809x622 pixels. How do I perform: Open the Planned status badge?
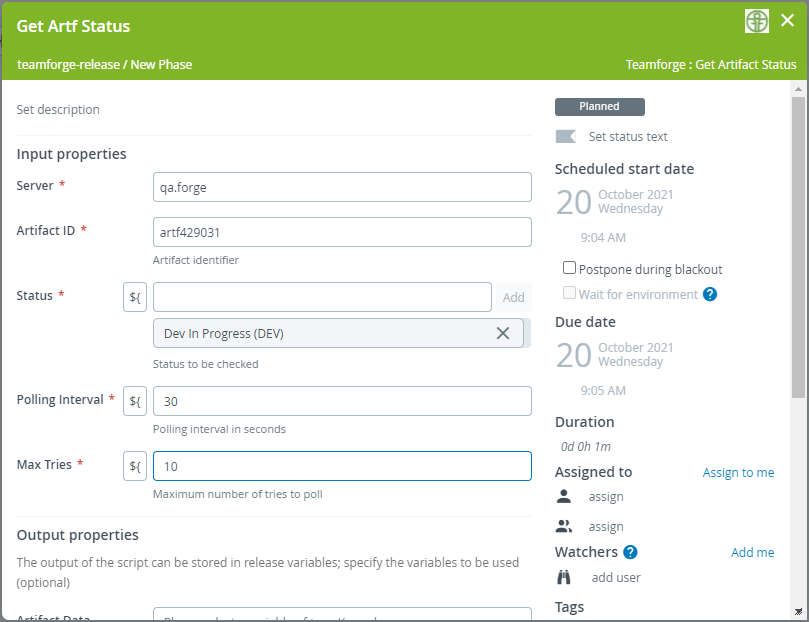tap(599, 106)
